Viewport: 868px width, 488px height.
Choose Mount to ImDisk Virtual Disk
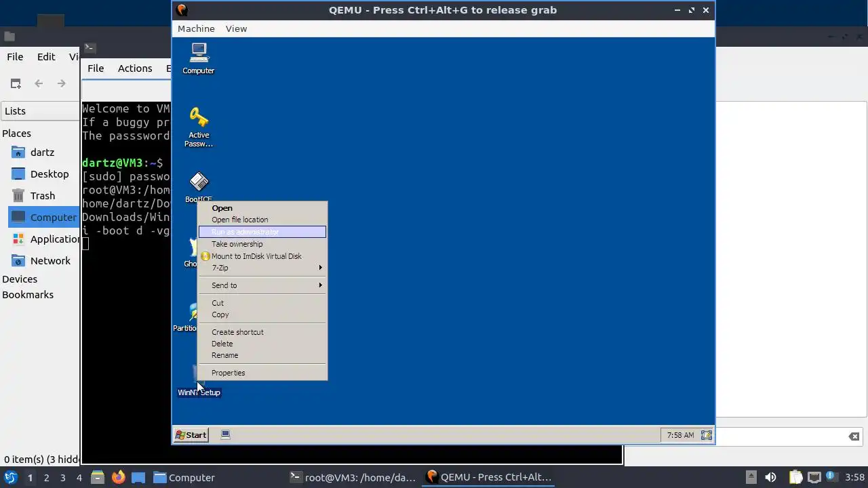tap(262, 256)
